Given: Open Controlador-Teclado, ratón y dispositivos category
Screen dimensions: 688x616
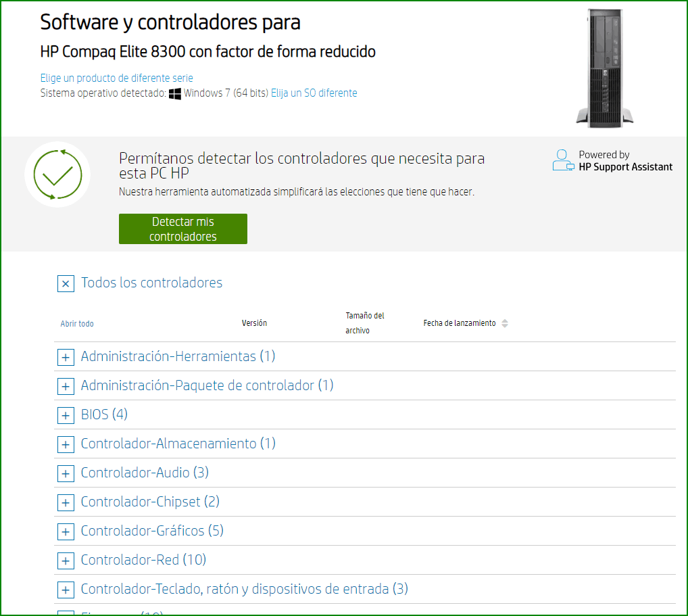Looking at the screenshot, I should 245,589.
